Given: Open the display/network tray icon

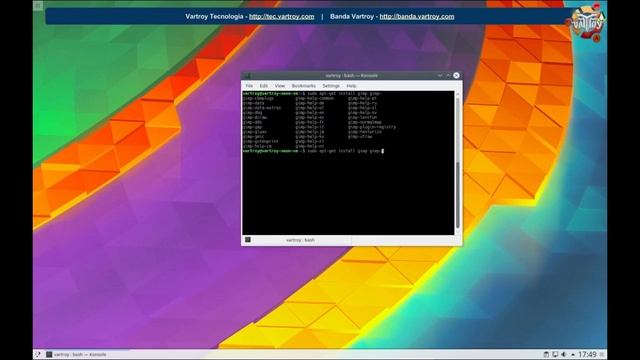Looking at the screenshot, I should (x=555, y=354).
